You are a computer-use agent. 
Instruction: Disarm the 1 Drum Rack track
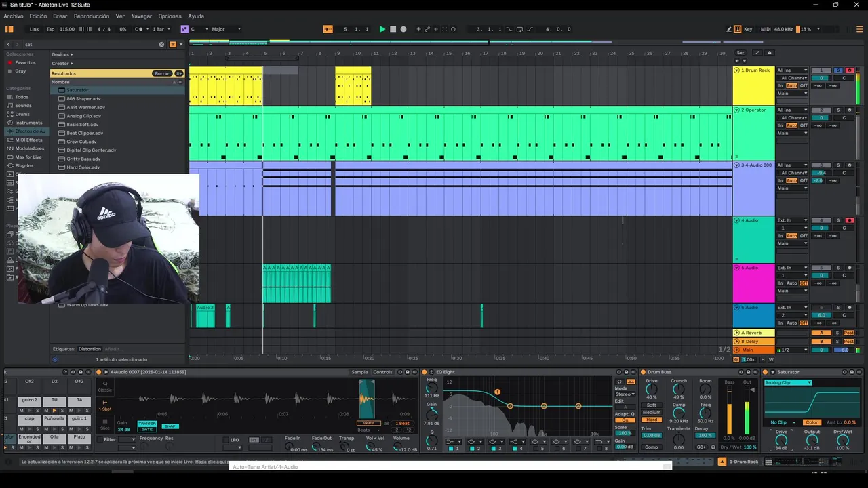(x=849, y=70)
